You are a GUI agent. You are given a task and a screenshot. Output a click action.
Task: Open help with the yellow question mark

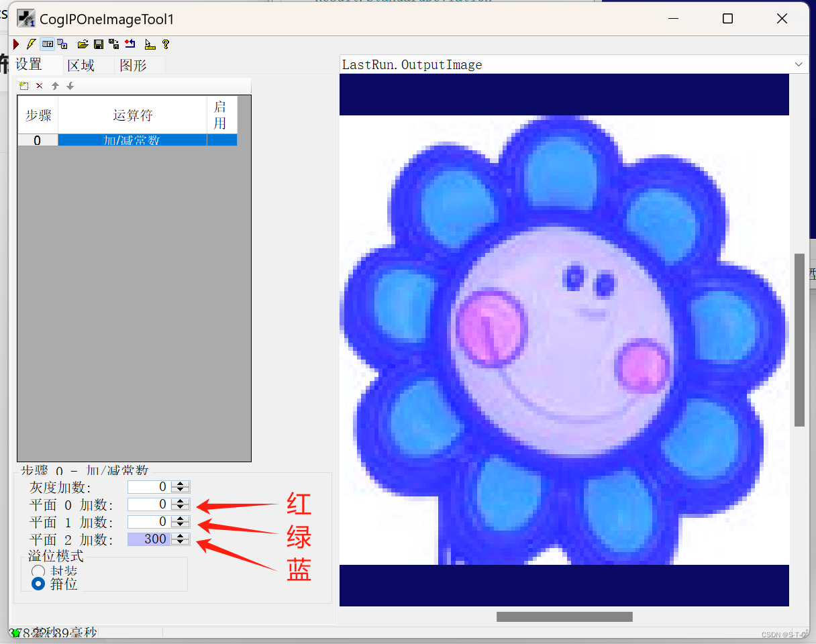[x=166, y=44]
